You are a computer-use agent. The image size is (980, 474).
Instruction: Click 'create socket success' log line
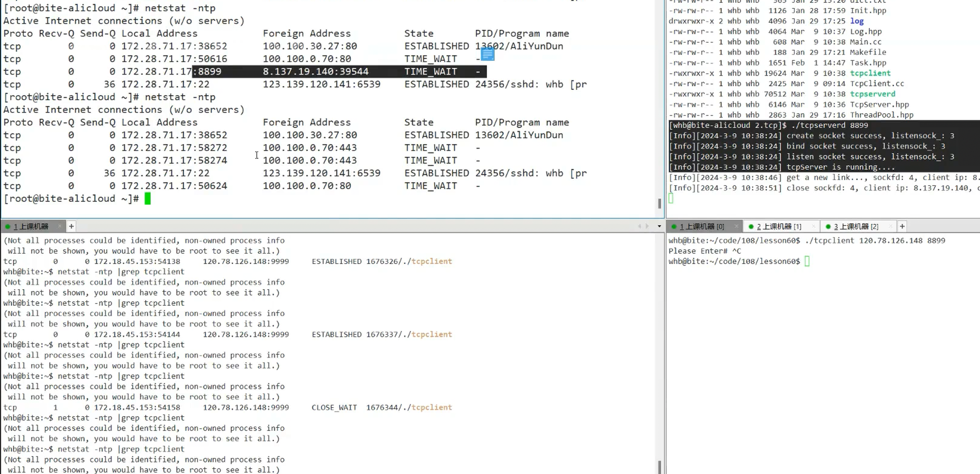click(811, 136)
